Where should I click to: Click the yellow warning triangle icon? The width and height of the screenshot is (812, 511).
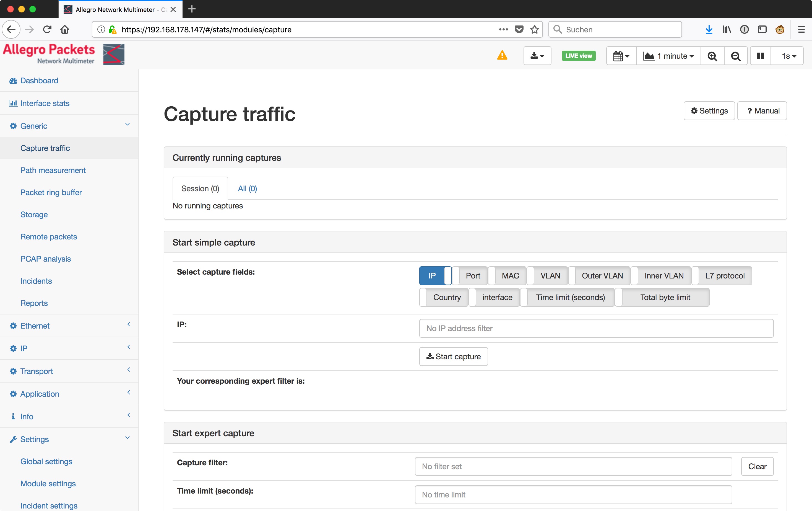[502, 55]
